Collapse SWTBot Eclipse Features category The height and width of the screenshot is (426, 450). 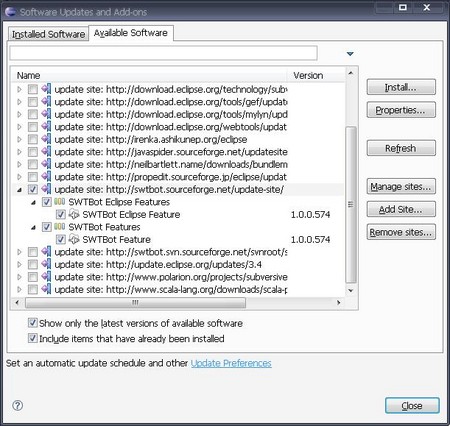coord(33,202)
